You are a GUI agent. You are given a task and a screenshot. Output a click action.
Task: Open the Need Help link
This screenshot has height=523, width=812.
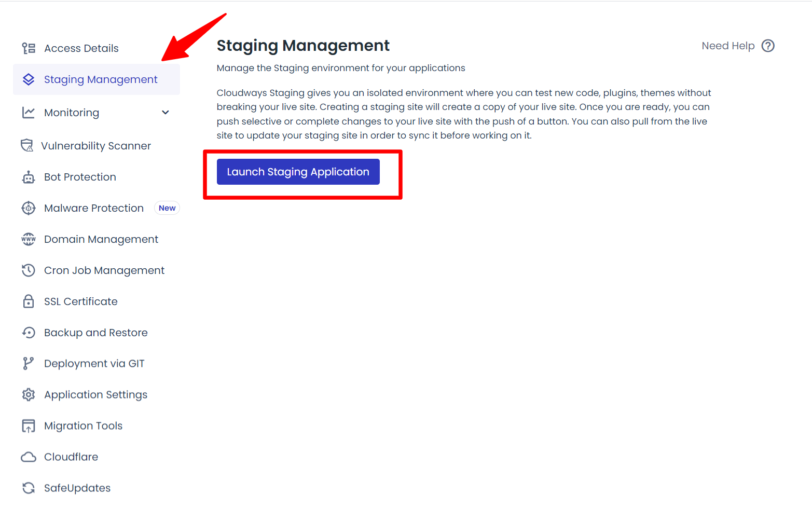728,46
